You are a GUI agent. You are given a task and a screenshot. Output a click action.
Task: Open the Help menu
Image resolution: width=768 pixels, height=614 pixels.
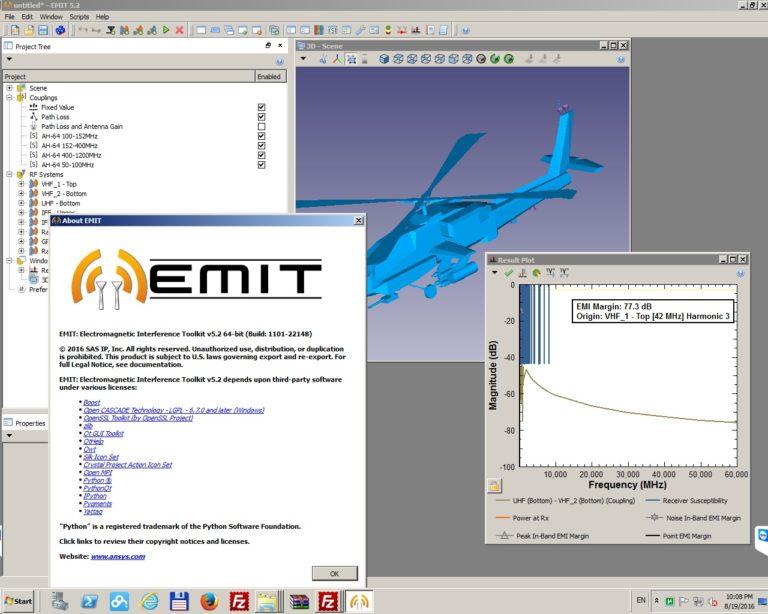102,17
